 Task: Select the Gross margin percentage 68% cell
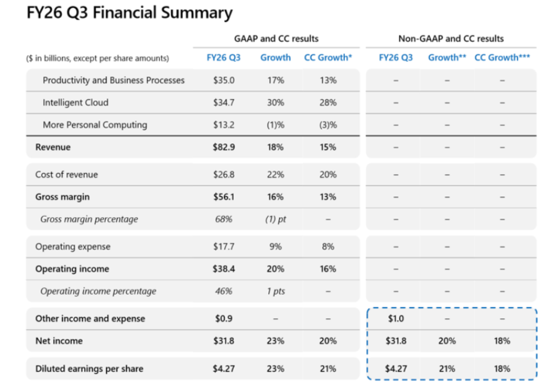(x=224, y=219)
